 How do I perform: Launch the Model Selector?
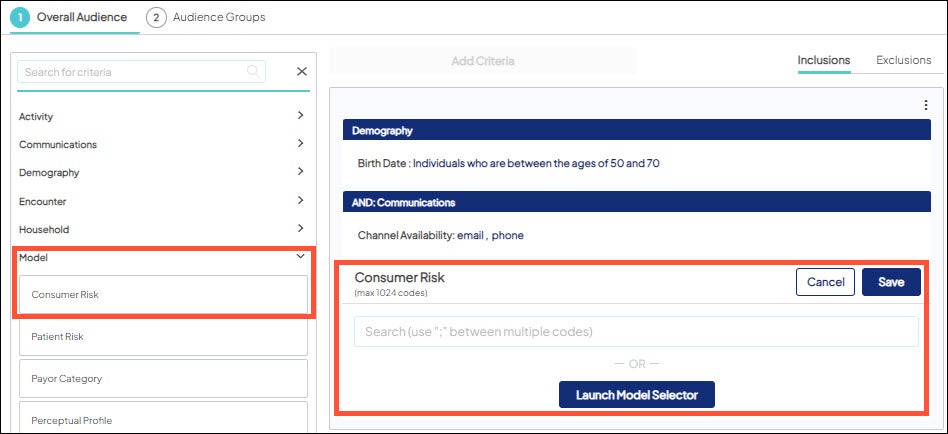pyautogui.click(x=636, y=395)
